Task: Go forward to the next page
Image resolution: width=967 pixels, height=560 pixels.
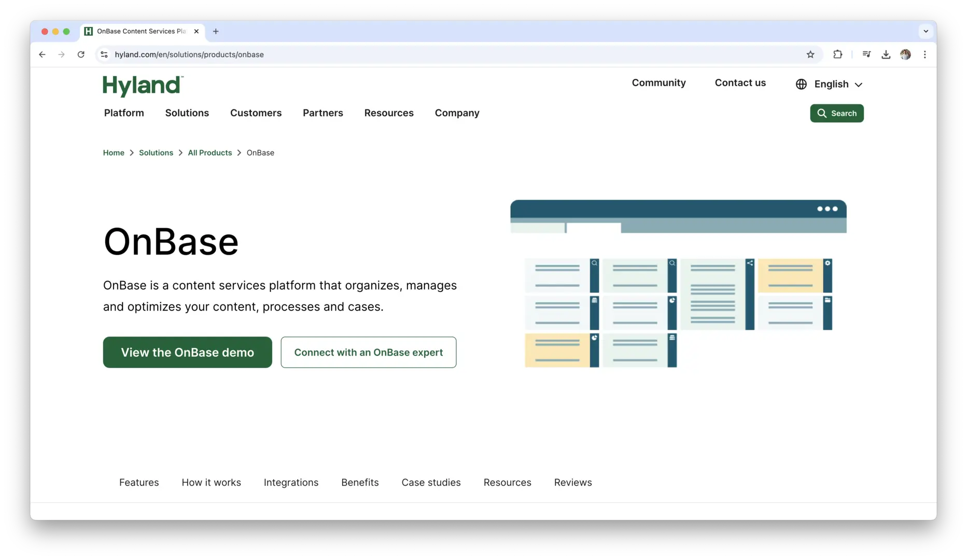Action: point(61,54)
